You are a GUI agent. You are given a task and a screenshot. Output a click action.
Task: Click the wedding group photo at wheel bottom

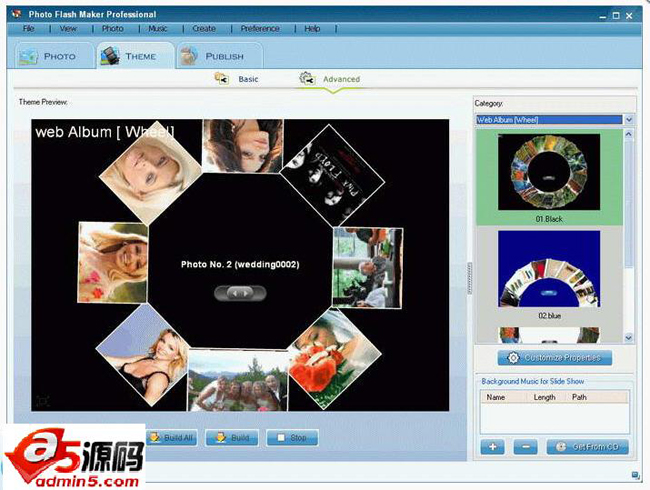coord(237,380)
